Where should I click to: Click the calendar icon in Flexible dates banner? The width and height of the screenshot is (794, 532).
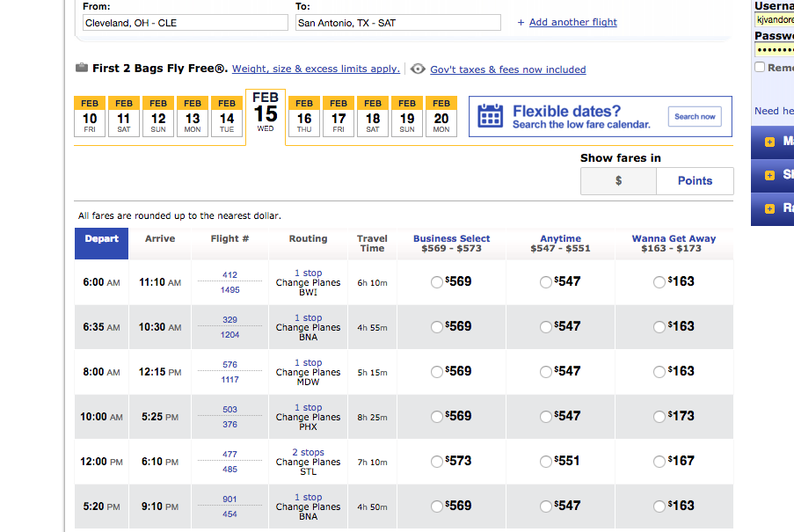pyautogui.click(x=491, y=117)
